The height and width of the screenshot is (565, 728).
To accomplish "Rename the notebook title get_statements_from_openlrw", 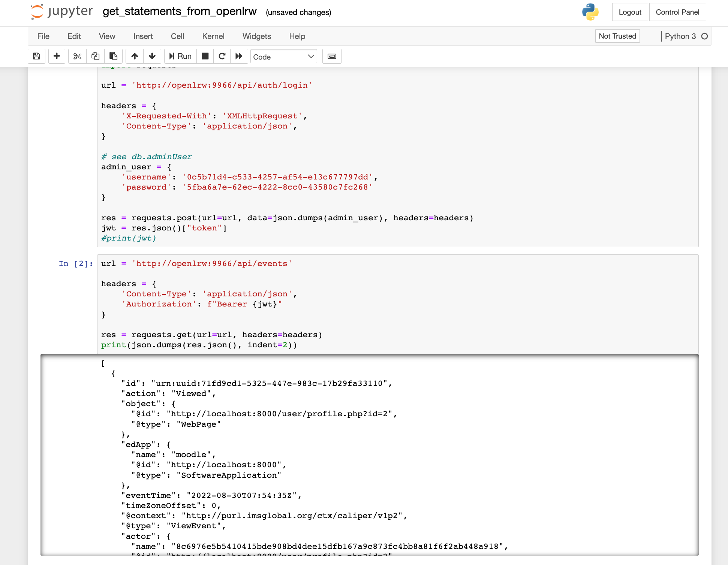I will (x=180, y=12).
